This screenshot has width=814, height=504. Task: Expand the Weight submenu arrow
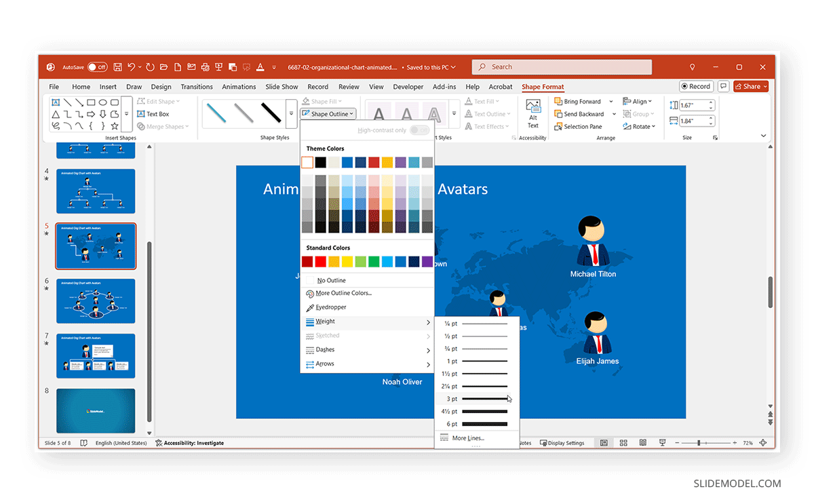(427, 321)
